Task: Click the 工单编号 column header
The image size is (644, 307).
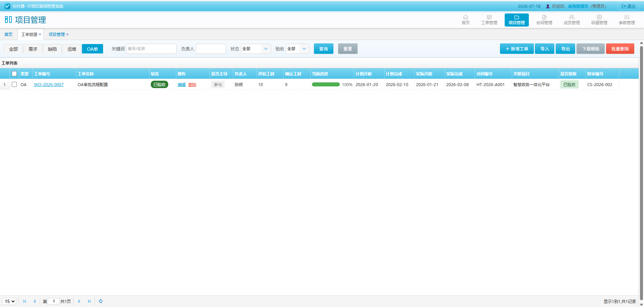Action: pyautogui.click(x=54, y=74)
